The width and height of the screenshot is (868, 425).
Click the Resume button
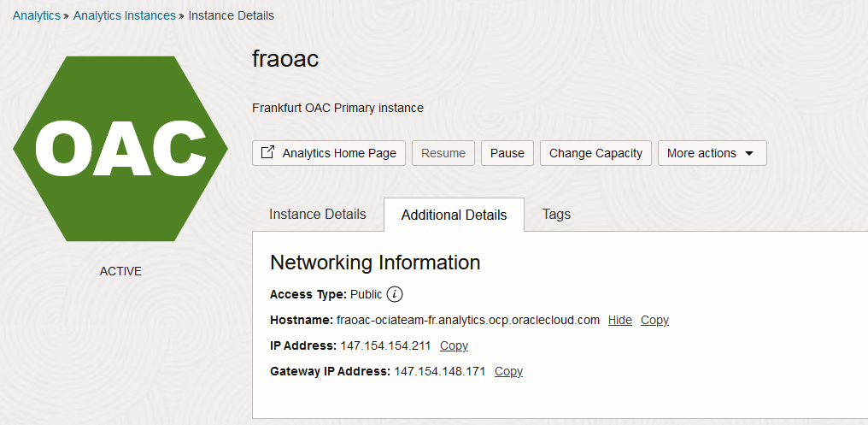pos(443,153)
